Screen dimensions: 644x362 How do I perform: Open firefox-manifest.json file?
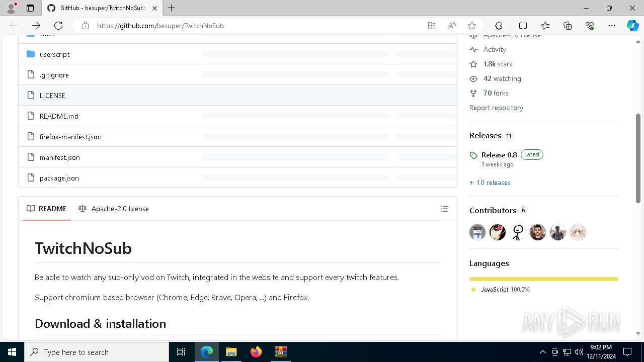pyautogui.click(x=70, y=137)
